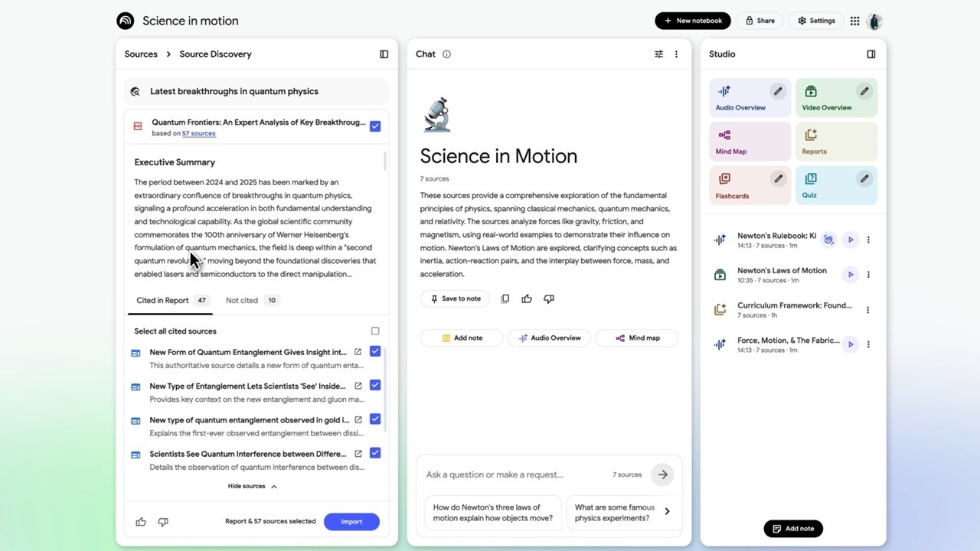Click the thumbs up icon under chat summary
Viewport: 980px width, 551px height.
pyautogui.click(x=527, y=299)
